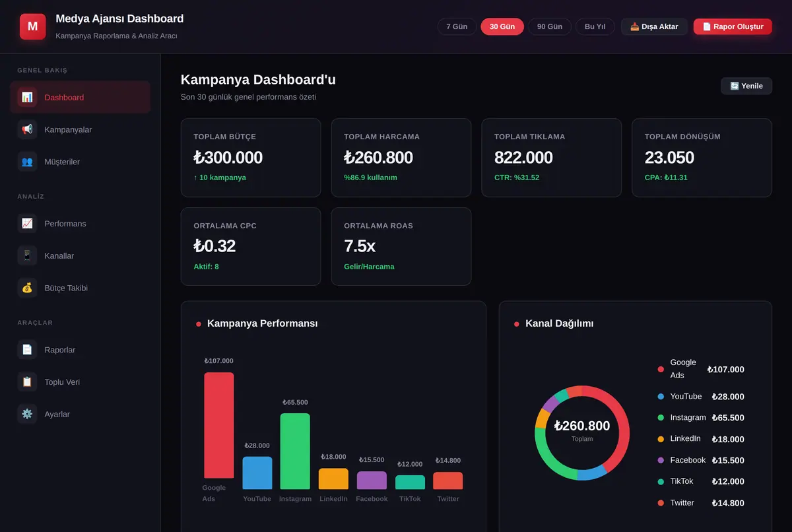
Task: Click the 'Aktif: 8' subtext
Action: coord(206,267)
